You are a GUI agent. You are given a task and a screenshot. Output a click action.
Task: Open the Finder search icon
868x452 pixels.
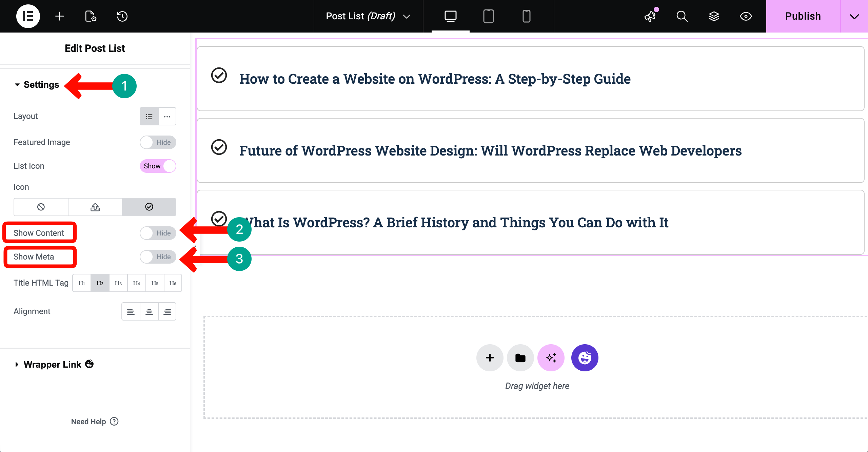(682, 16)
